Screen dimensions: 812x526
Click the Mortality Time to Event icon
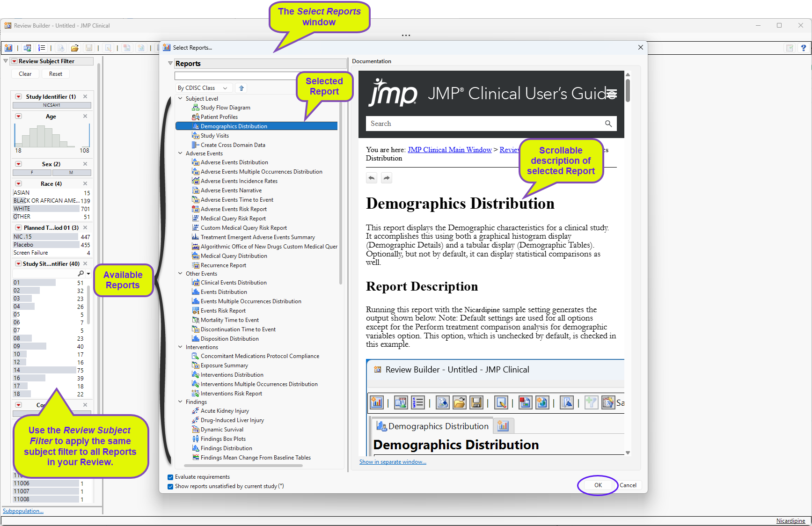pyautogui.click(x=196, y=320)
